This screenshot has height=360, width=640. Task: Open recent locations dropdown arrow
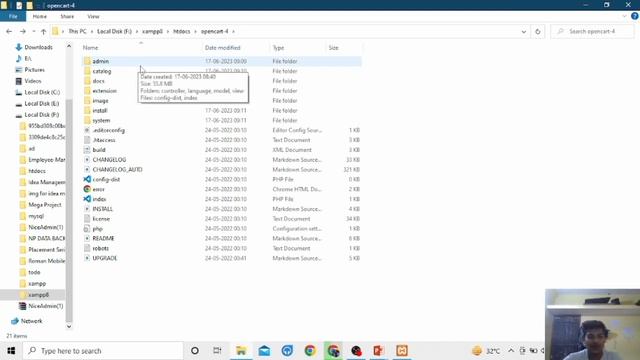[x=33, y=31]
